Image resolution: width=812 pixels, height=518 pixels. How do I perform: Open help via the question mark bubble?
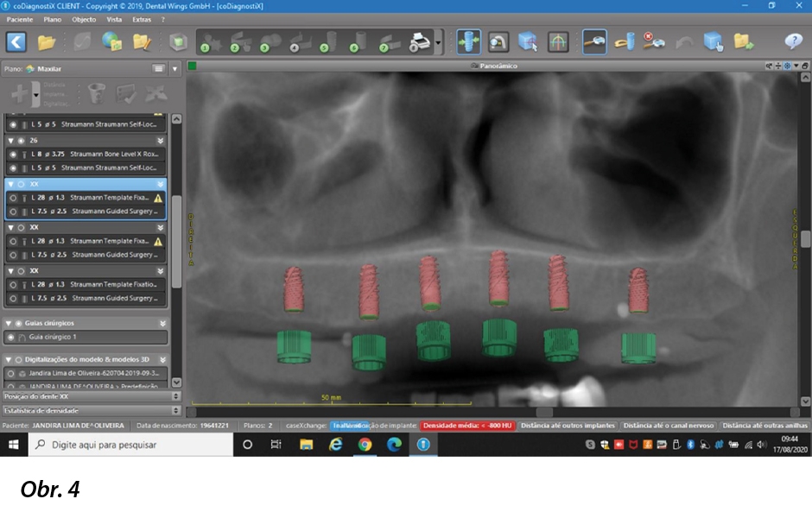pos(793,41)
